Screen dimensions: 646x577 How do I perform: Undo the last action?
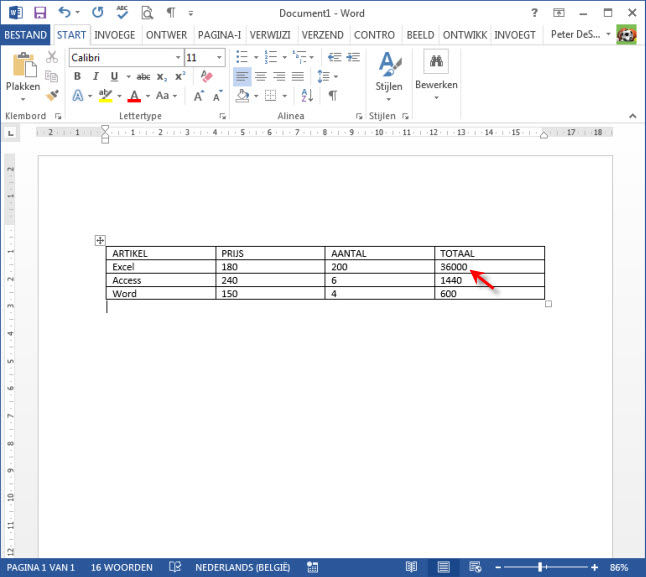(64, 12)
